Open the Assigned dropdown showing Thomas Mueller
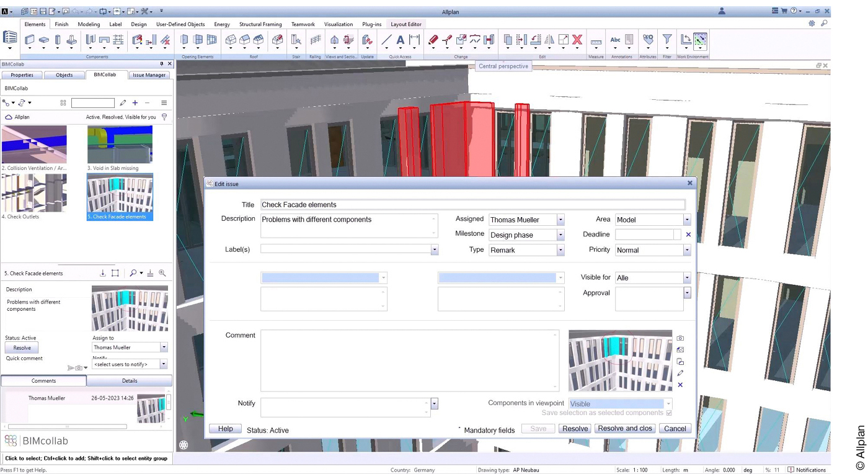The width and height of the screenshot is (868, 474). (560, 220)
